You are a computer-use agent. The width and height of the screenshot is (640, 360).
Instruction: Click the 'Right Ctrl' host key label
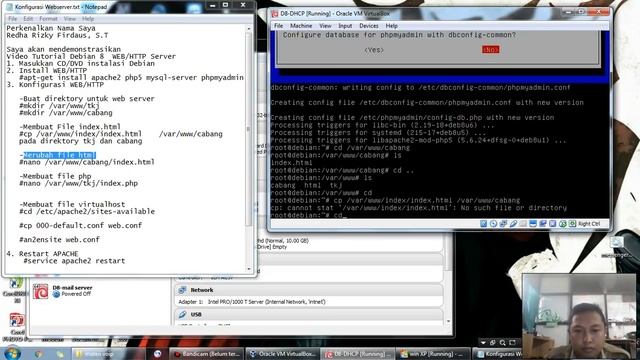589,224
